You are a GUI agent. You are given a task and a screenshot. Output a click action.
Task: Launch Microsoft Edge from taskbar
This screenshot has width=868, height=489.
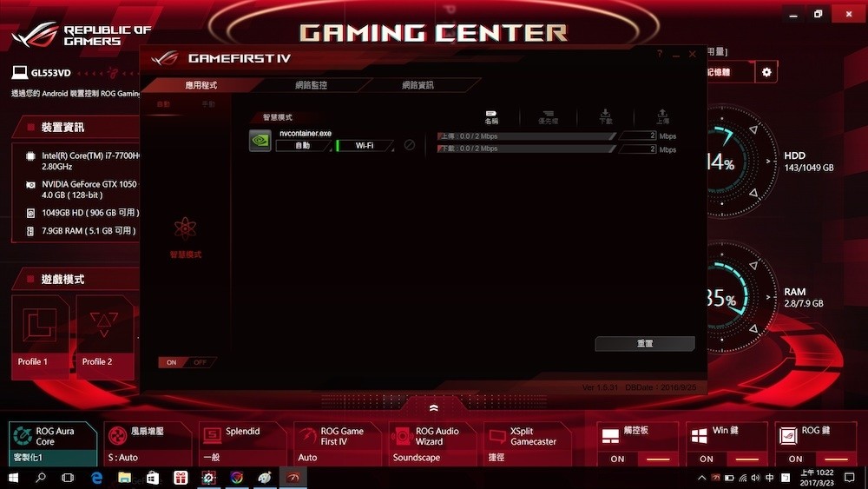coord(97,478)
